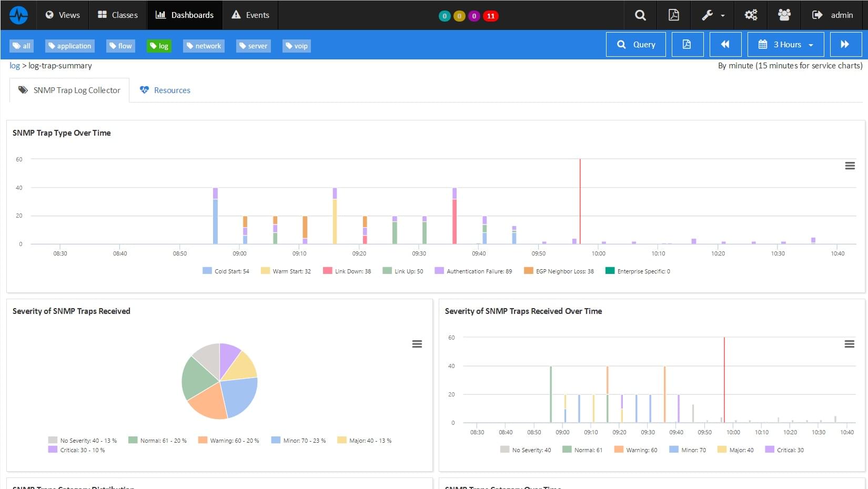
Task: Follow the log breadcrumb link
Action: (14, 66)
